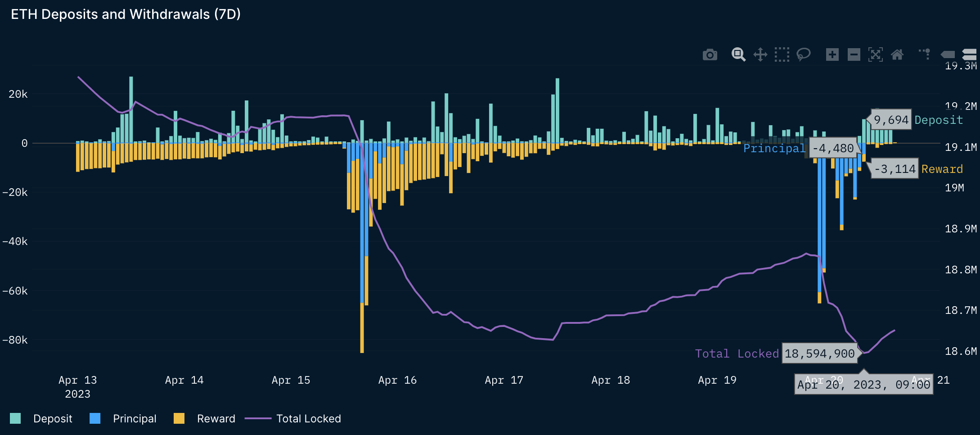Download plot as PNG camera icon
The width and height of the screenshot is (980, 435).
710,55
